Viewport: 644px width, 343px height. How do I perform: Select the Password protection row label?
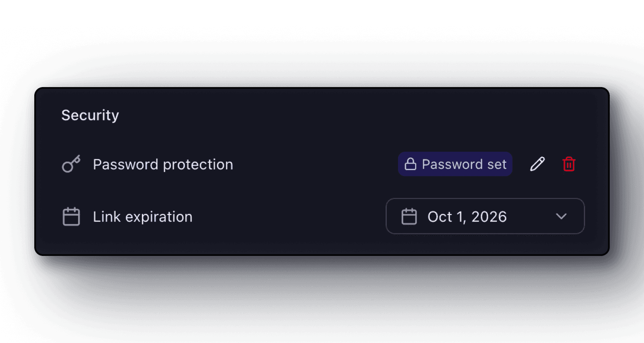[163, 164]
